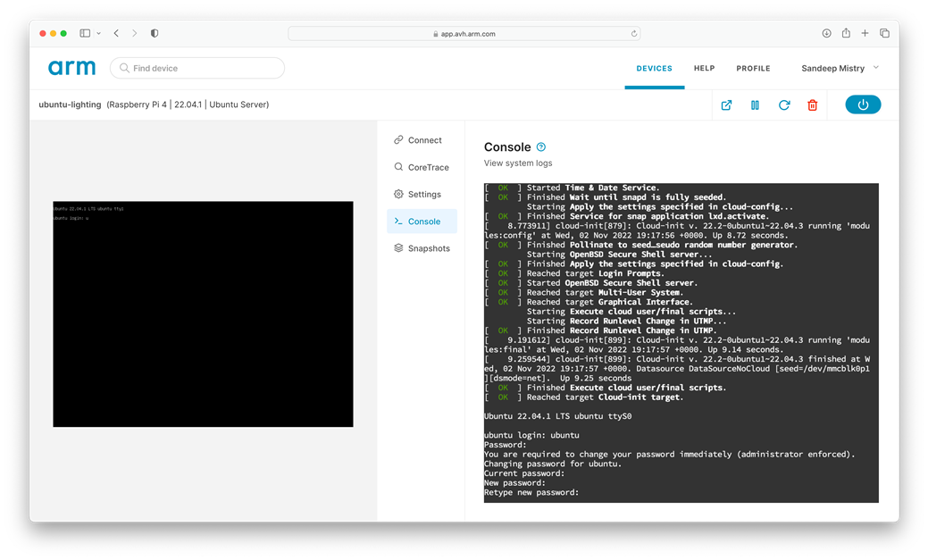
Task: Select Console in the sidebar
Action: click(x=422, y=221)
